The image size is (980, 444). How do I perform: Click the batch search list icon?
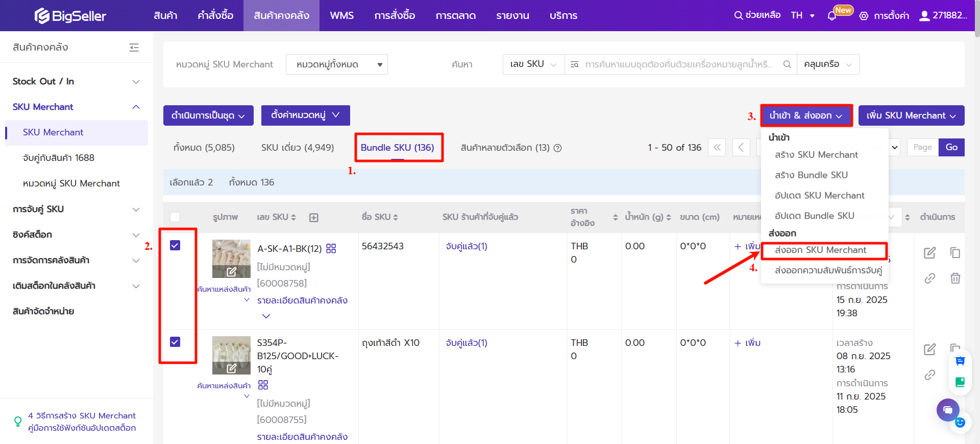[574, 64]
